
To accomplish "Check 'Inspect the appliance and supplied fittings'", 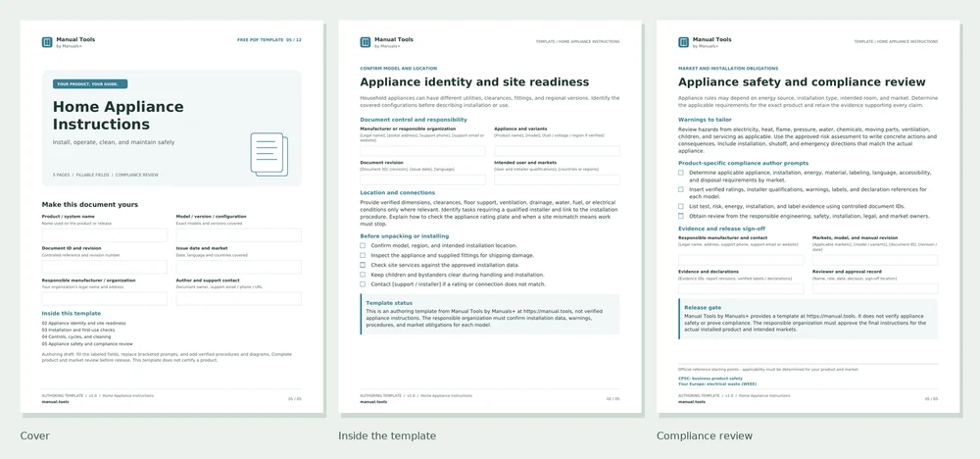I will pos(363,255).
